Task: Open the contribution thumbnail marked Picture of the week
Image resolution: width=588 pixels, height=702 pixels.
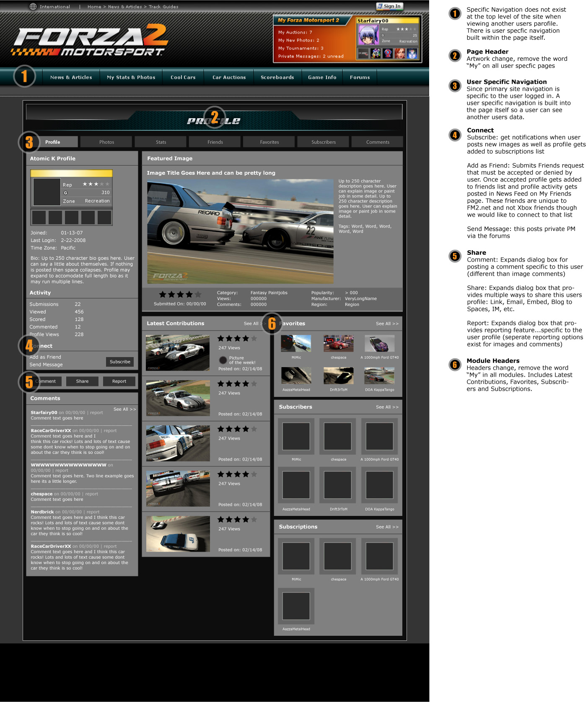Action: tap(178, 352)
